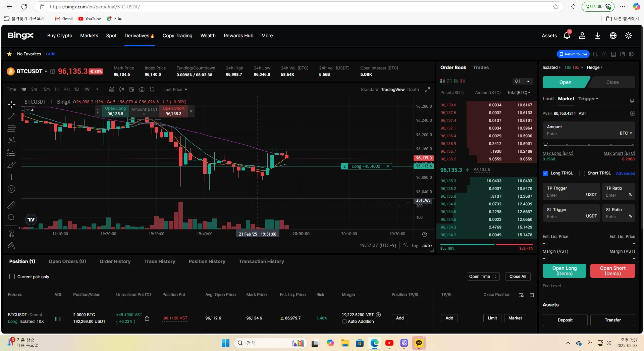Select the chart zoom-in tool
Viewport: 644px width, 351px height.
pyautogui.click(x=11, y=217)
